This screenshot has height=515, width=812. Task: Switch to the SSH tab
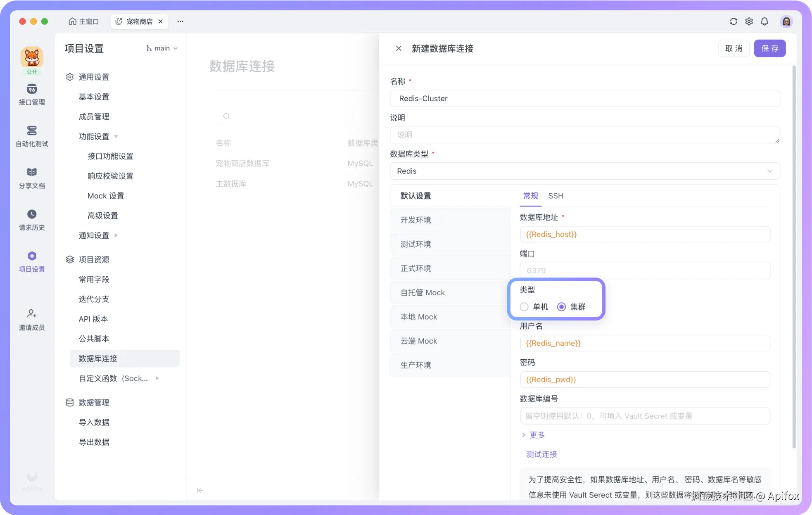pos(556,196)
